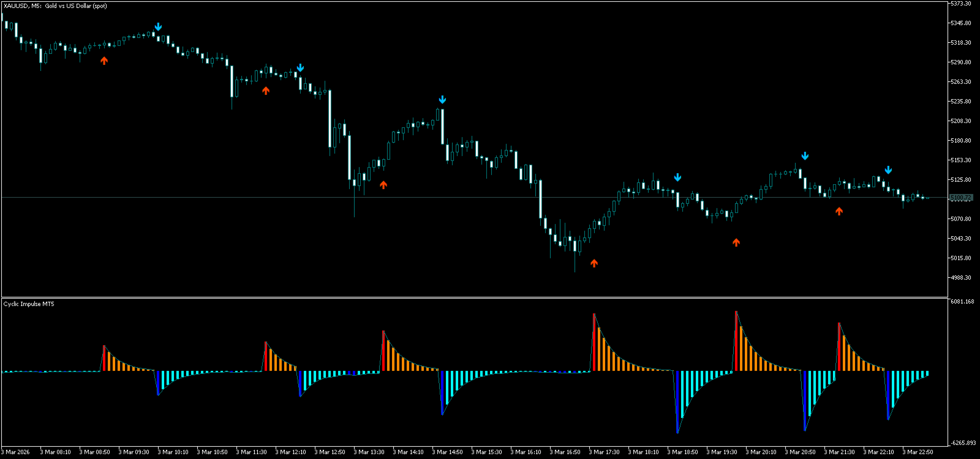This screenshot has width=980, height=459.
Task: Click the 5373.30 price axis label
Action: tap(960, 4)
